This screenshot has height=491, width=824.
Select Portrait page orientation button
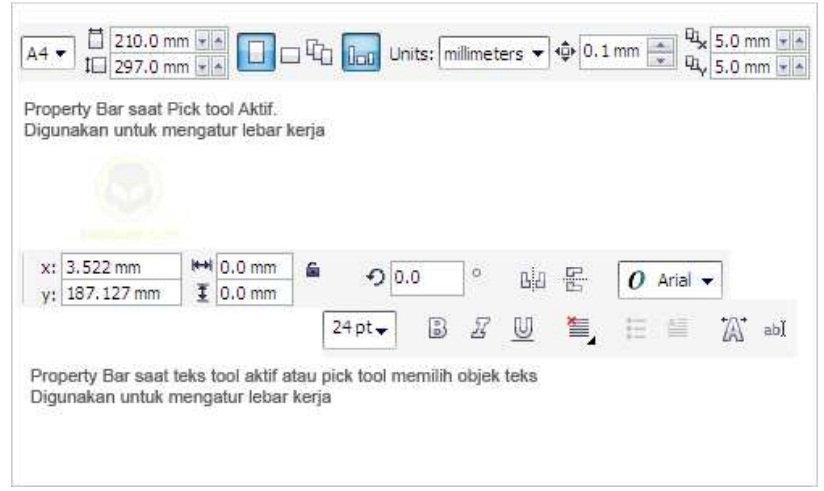click(x=255, y=52)
